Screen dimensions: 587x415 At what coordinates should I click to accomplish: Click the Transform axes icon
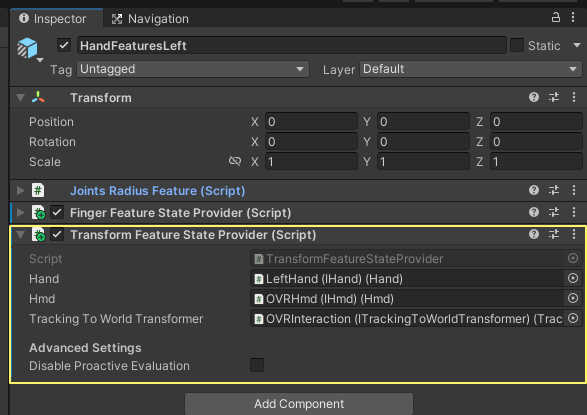[38, 97]
